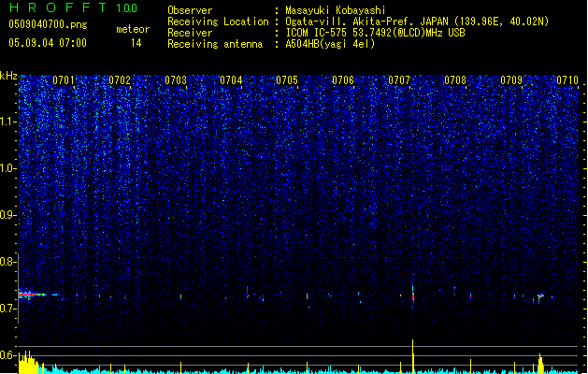The height and width of the screenshot is (374, 588).
Task: Click the 0705 time marker
Action: pyautogui.click(x=287, y=79)
